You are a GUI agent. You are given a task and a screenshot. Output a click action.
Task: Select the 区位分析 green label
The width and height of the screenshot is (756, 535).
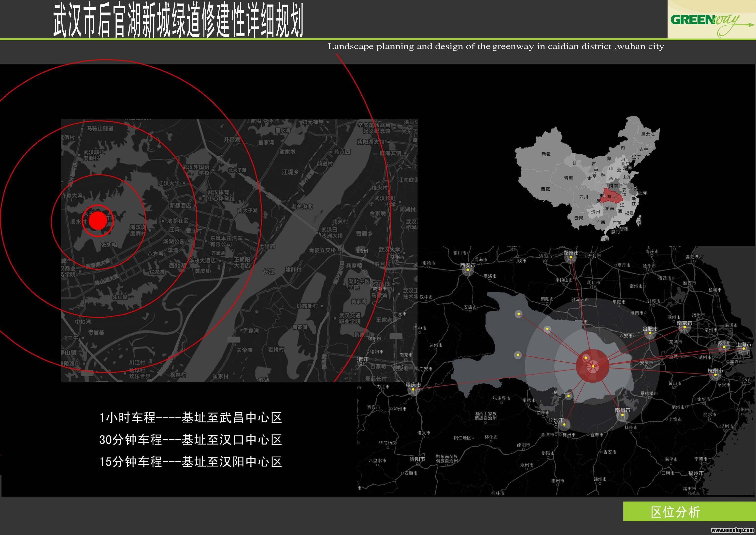pos(689,512)
